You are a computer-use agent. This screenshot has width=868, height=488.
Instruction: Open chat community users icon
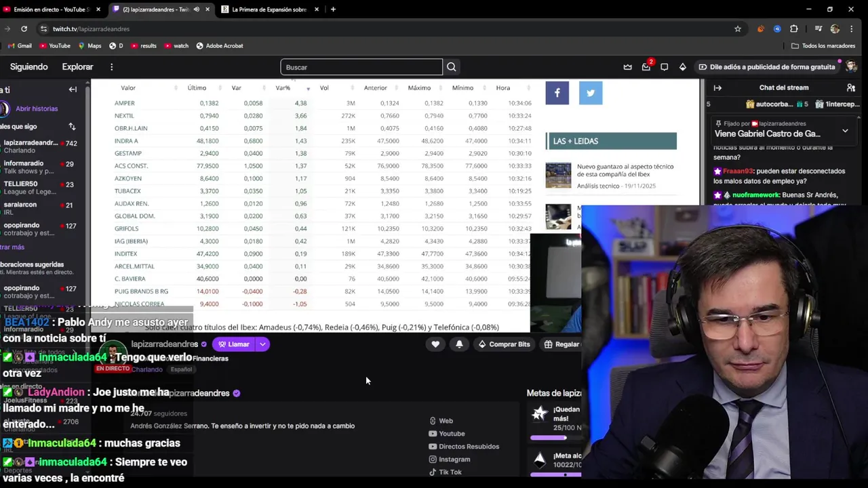click(851, 87)
